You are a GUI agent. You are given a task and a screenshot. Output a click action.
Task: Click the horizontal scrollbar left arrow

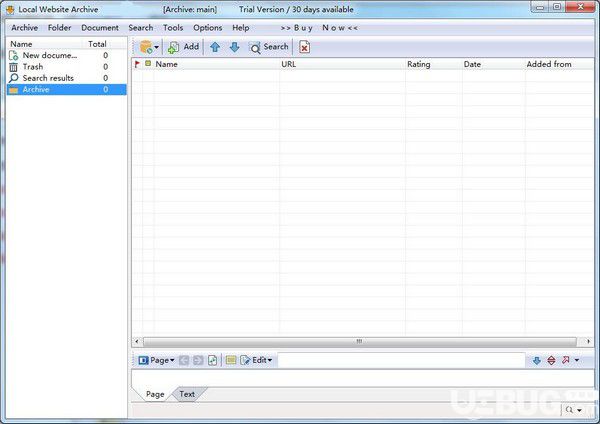pyautogui.click(x=137, y=341)
